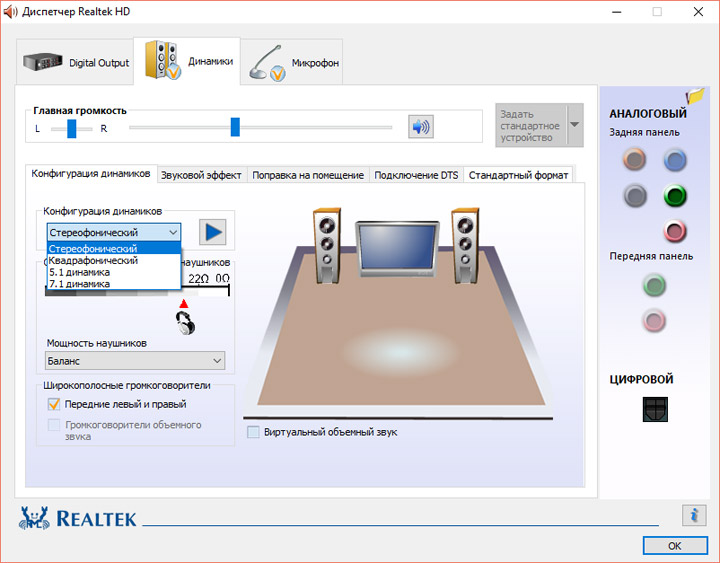Close the Realtek HD manager window
Image resolution: width=720 pixels, height=563 pixels.
tap(698, 11)
